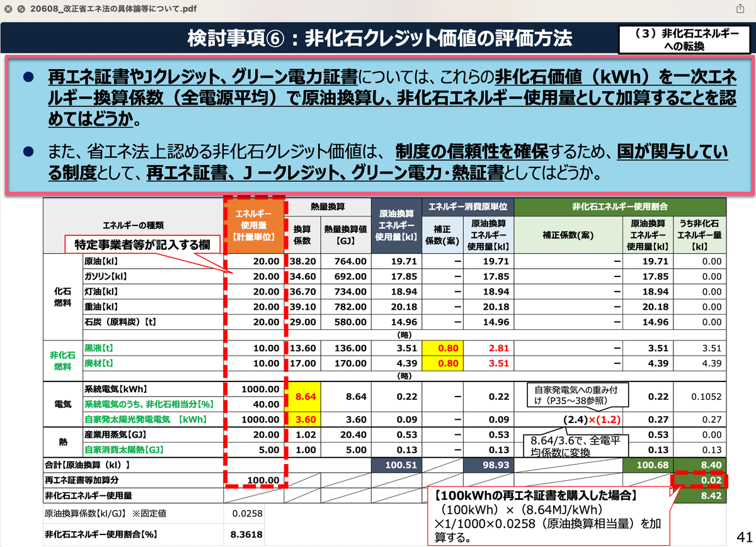Click the 98.93 total cell
Viewport: 756px width, 547px height.
[489, 465]
